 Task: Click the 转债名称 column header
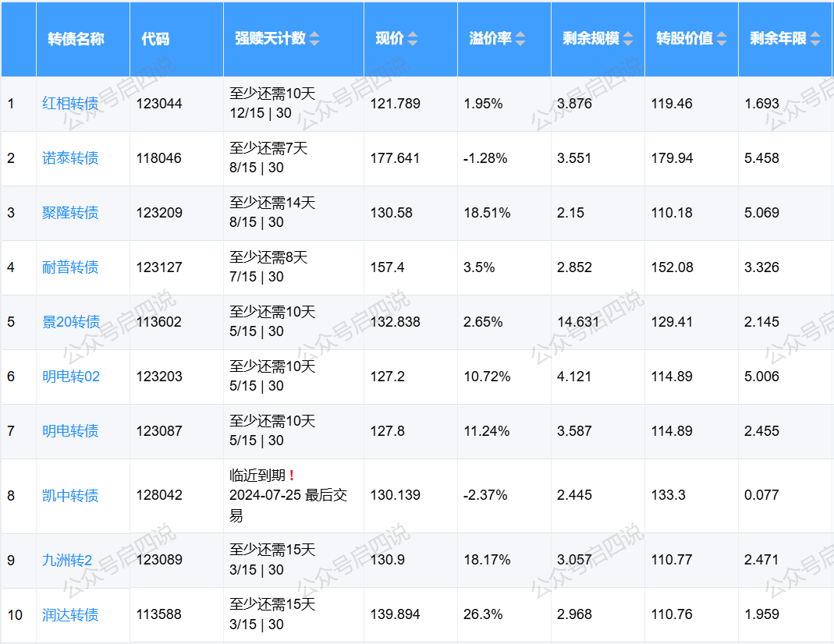(76, 39)
